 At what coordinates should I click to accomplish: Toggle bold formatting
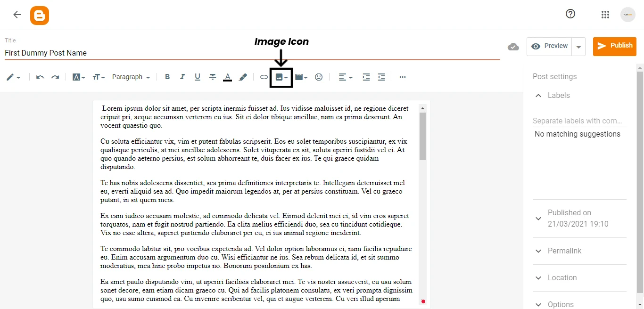(167, 77)
